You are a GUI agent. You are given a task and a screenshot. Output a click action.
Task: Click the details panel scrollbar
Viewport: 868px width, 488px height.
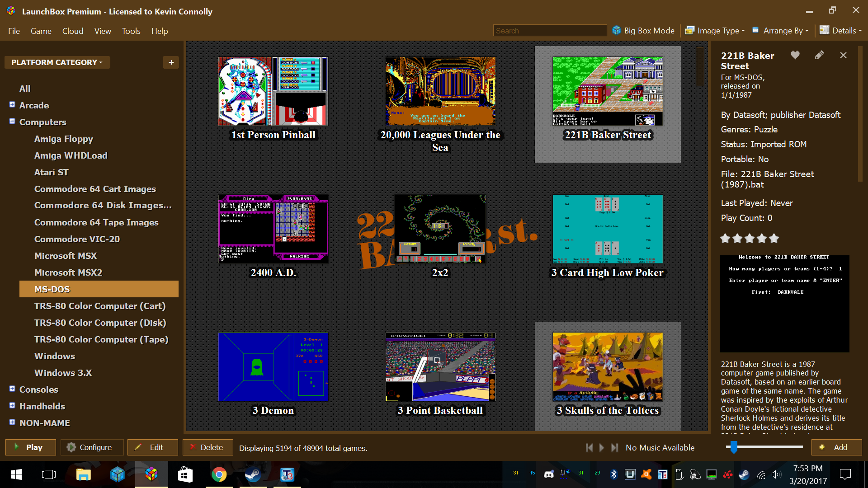[861, 113]
